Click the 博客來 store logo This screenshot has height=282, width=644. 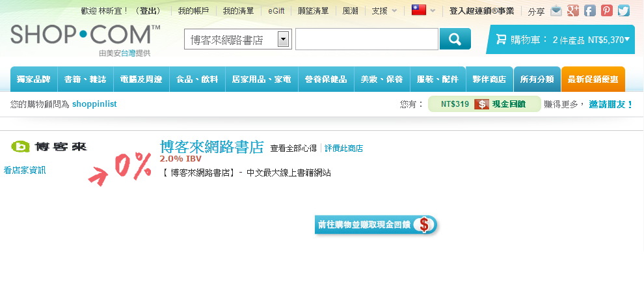point(49,147)
